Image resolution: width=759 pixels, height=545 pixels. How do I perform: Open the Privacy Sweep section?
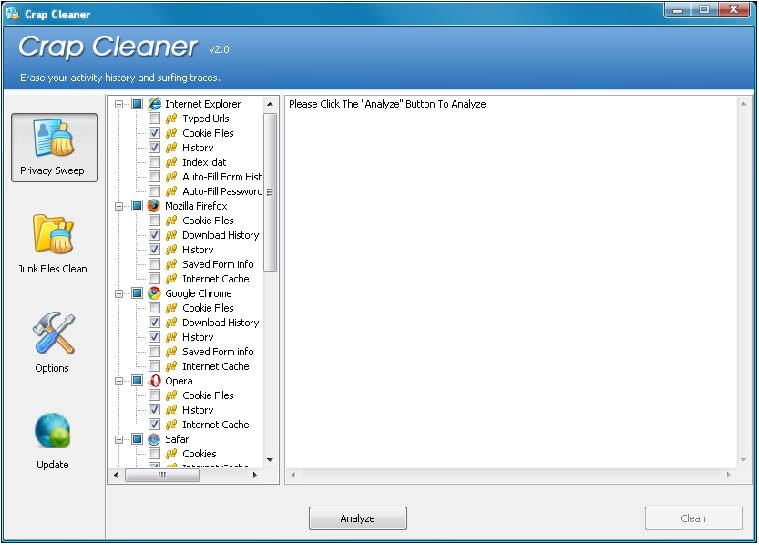54,148
